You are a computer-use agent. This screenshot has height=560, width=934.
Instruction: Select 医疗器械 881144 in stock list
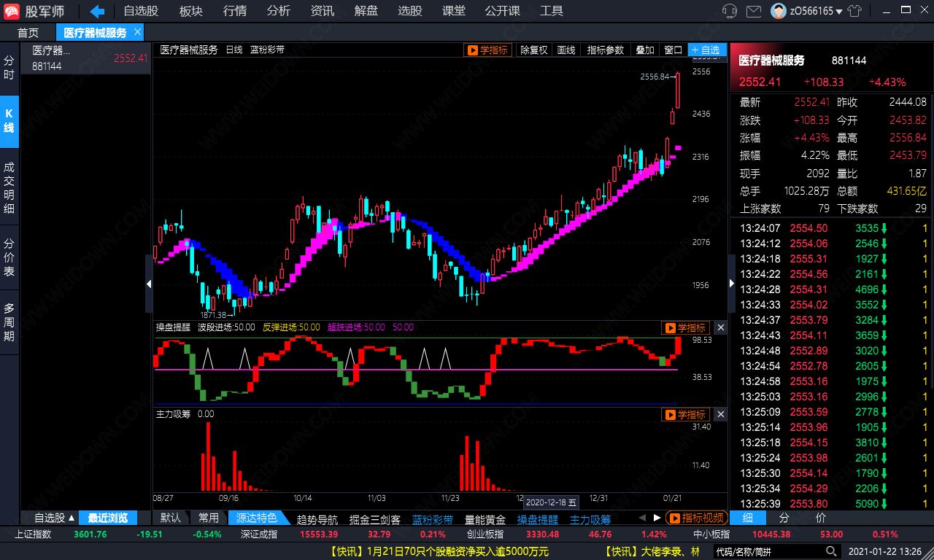click(86, 58)
